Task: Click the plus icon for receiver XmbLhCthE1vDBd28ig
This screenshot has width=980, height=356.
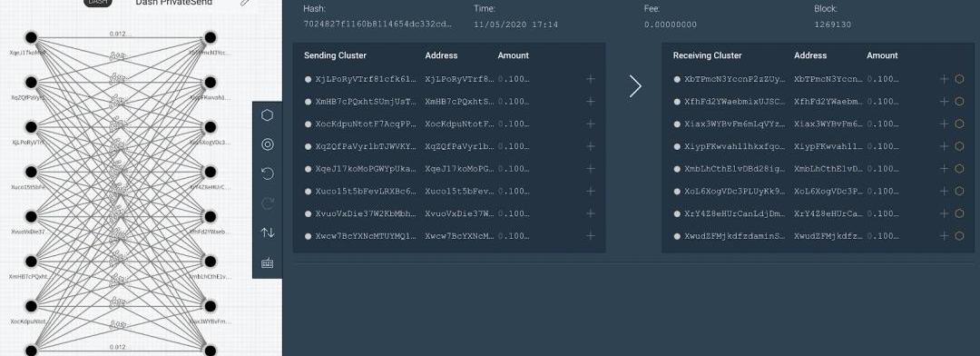Action: (945, 169)
